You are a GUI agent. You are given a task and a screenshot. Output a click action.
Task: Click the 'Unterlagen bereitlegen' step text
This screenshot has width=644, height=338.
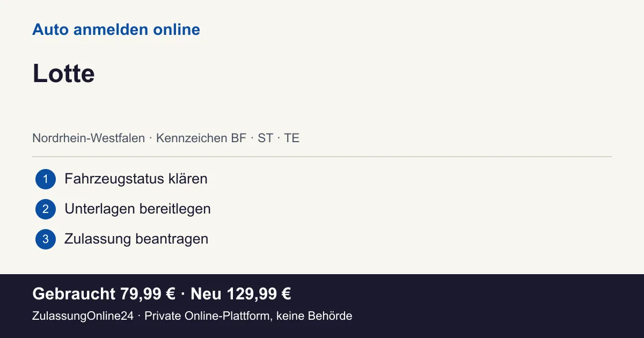pyautogui.click(x=137, y=209)
